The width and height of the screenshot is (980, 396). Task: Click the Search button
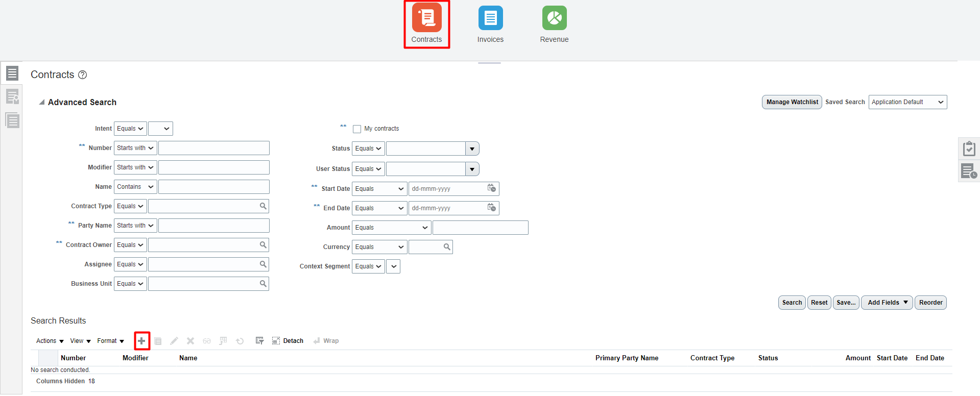[x=792, y=303]
